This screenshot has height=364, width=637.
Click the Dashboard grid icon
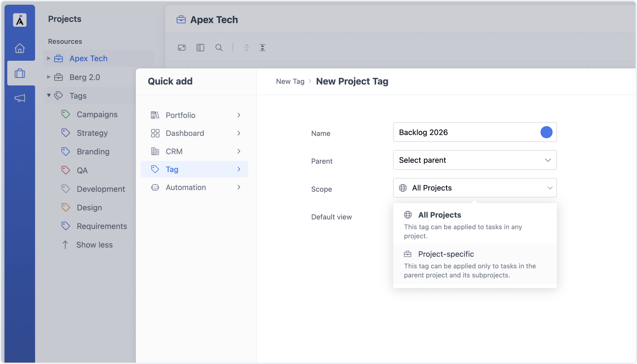click(x=155, y=133)
